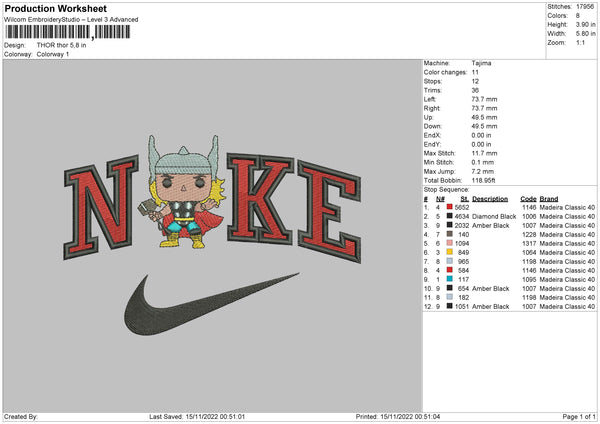Select the red letter K of the design
Viewport: 600px width, 424px height.
(x=260, y=198)
